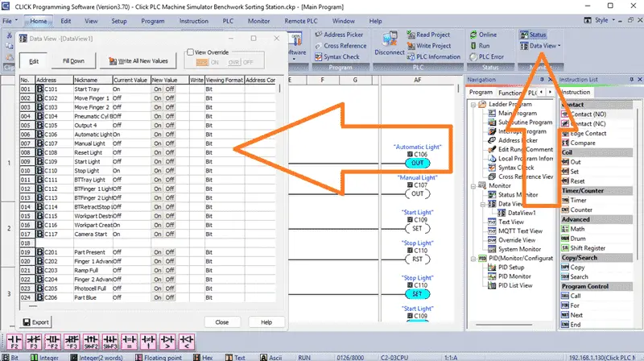Click Write Project to PLC
This screenshot has width=644, height=361.
pyautogui.click(x=429, y=46)
